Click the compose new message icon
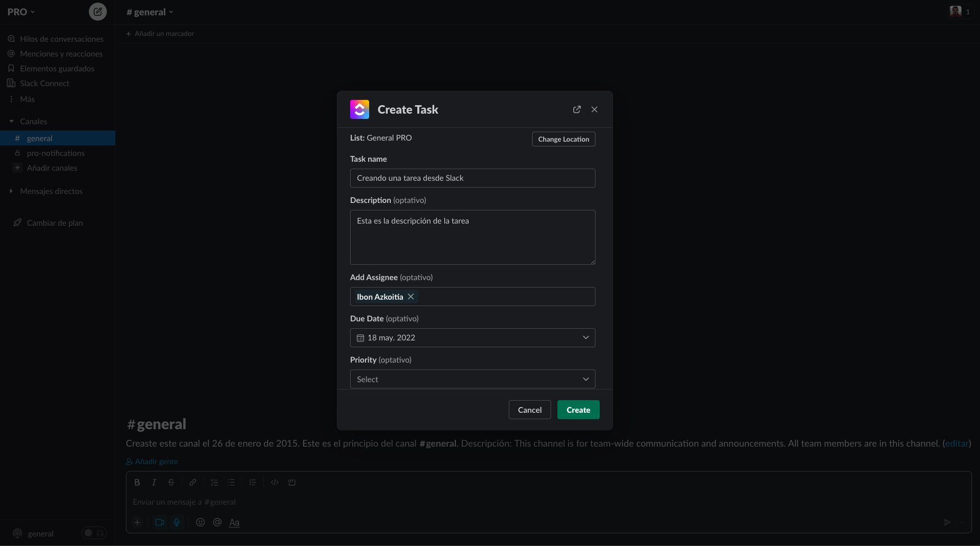The image size is (980, 546). (x=98, y=12)
